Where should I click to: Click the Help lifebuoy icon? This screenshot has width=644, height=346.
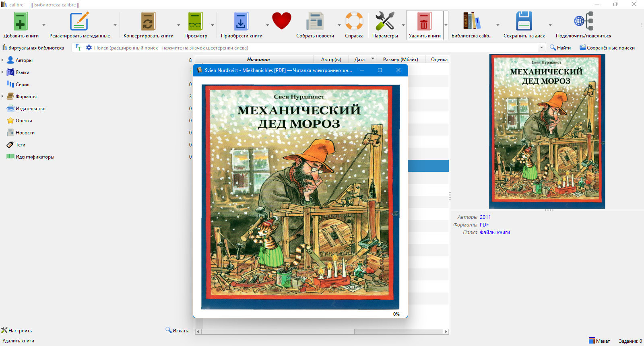tap(354, 21)
